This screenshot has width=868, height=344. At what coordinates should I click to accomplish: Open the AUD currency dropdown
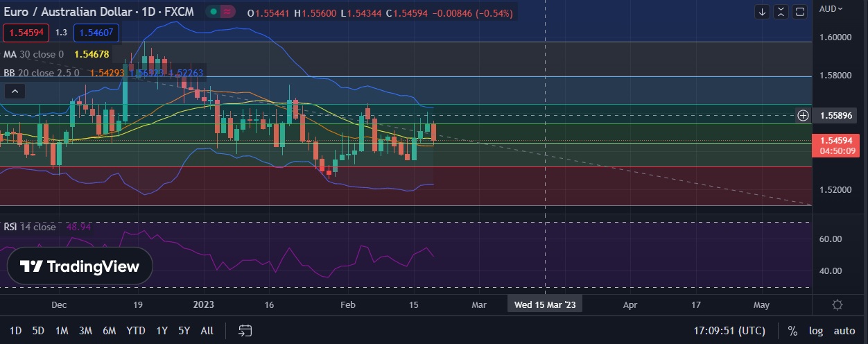(831, 9)
